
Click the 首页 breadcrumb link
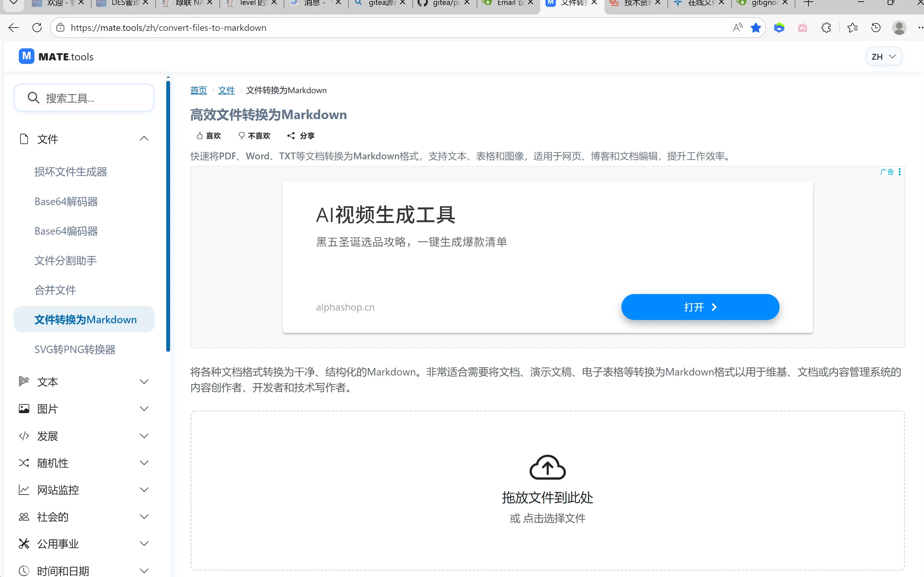[198, 91]
